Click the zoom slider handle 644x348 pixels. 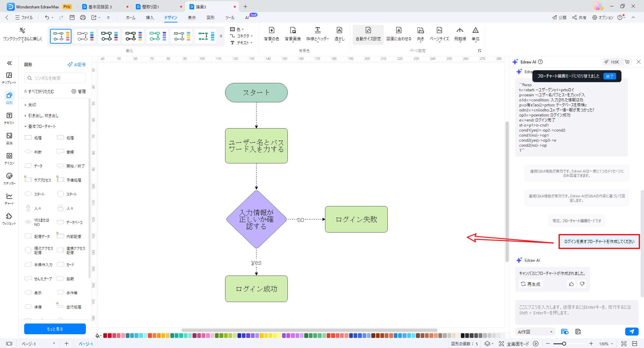coord(564,344)
